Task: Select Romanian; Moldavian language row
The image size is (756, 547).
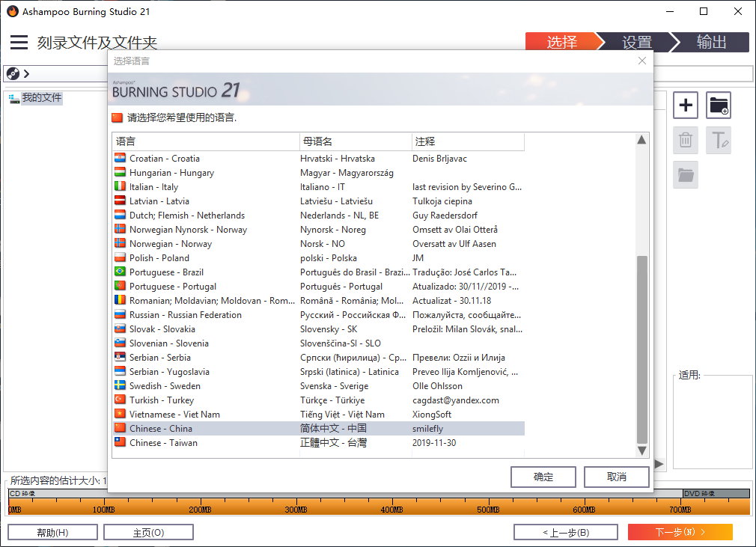Action: coord(319,301)
